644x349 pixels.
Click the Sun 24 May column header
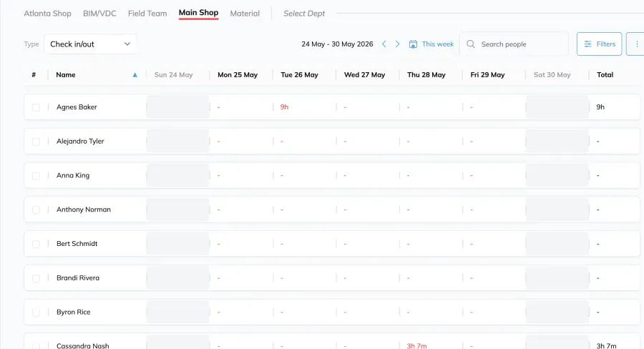point(173,74)
